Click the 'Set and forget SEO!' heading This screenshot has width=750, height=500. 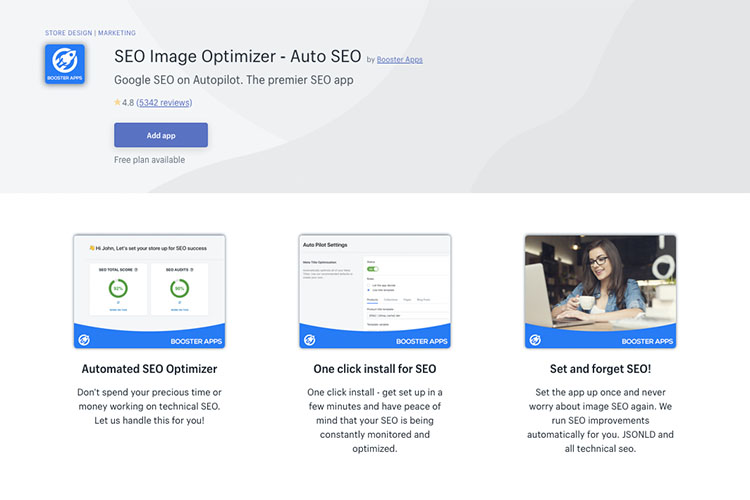coord(600,369)
